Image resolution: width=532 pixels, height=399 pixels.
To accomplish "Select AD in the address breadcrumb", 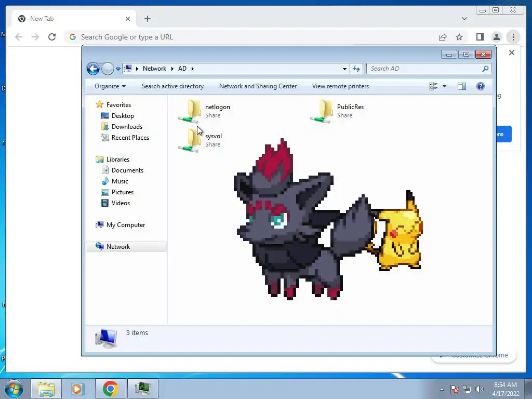I will click(182, 69).
